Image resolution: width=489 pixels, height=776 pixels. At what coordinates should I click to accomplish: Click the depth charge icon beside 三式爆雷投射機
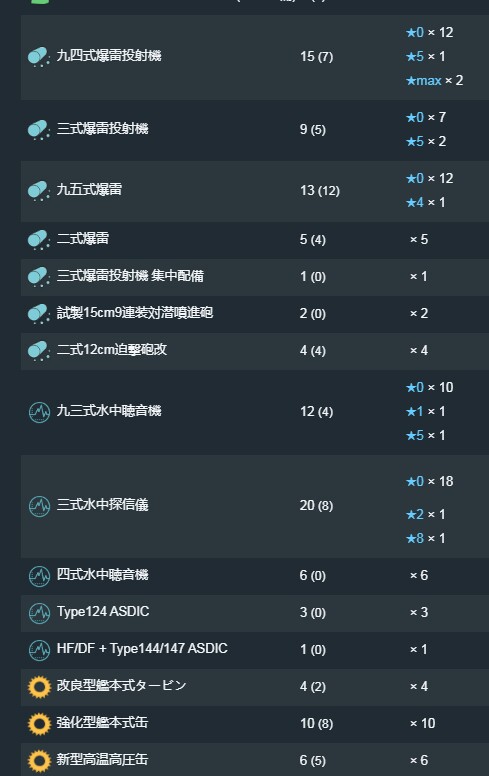coord(39,130)
